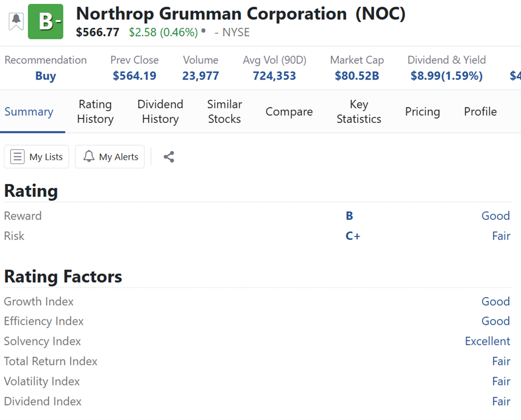Select the Summary tab
This screenshot has width=521, height=420.
click(x=29, y=112)
